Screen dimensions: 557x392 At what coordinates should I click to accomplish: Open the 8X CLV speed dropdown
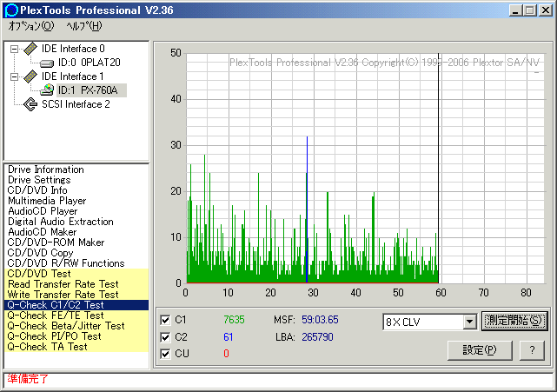[469, 322]
